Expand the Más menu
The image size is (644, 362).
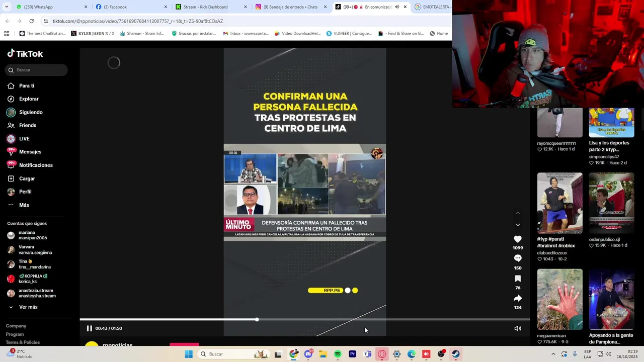[24, 205]
